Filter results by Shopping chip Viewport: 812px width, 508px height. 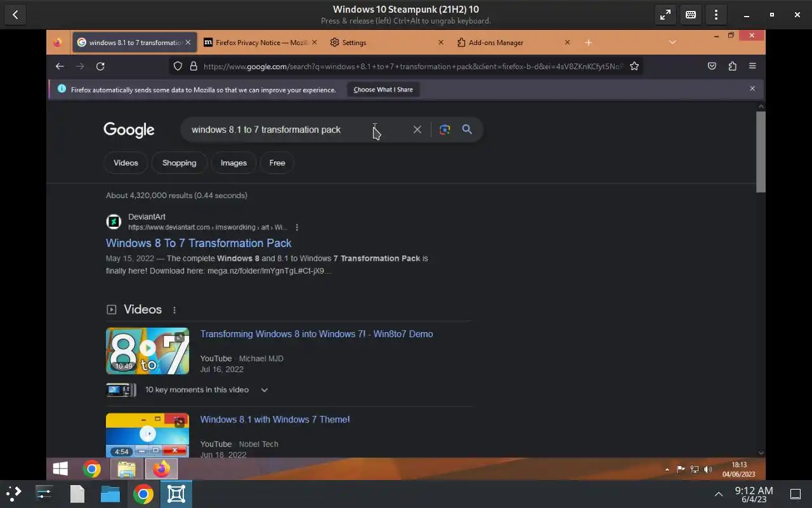[180, 163]
